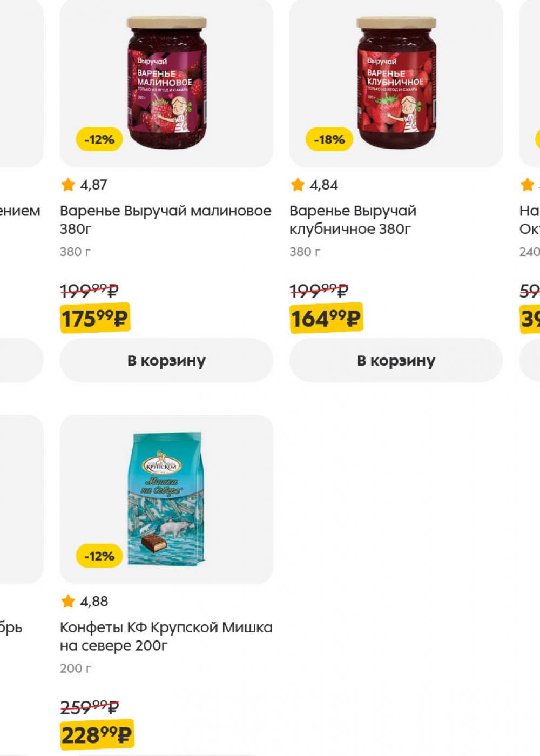The width and height of the screenshot is (540, 756).
Task: Click the -12% badge on raspberry jam
Action: (99, 139)
